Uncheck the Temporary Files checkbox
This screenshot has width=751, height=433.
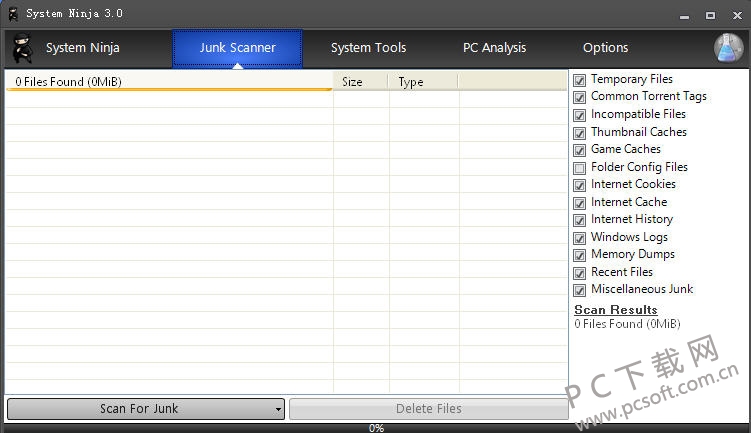580,80
